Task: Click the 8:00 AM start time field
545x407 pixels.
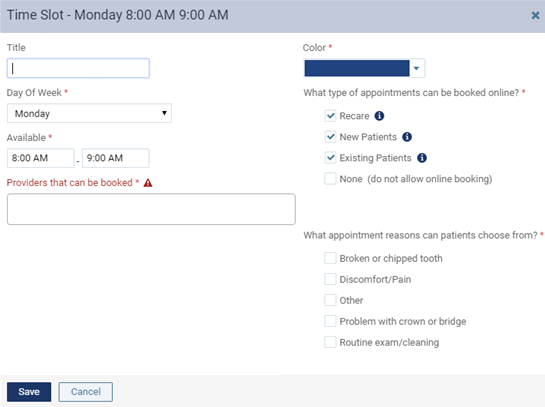Action: (x=41, y=158)
